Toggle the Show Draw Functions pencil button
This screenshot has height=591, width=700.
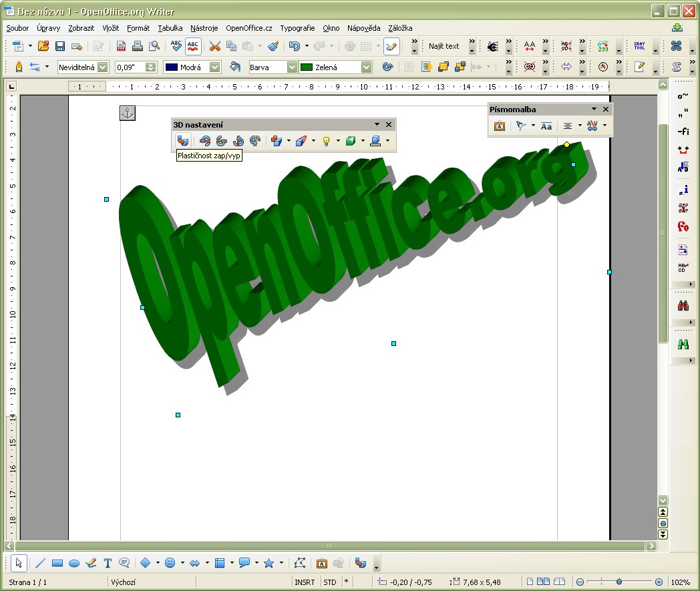point(391,45)
